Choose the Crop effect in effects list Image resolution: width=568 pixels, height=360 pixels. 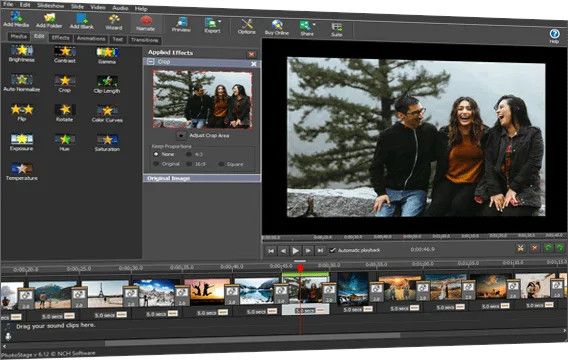65,84
